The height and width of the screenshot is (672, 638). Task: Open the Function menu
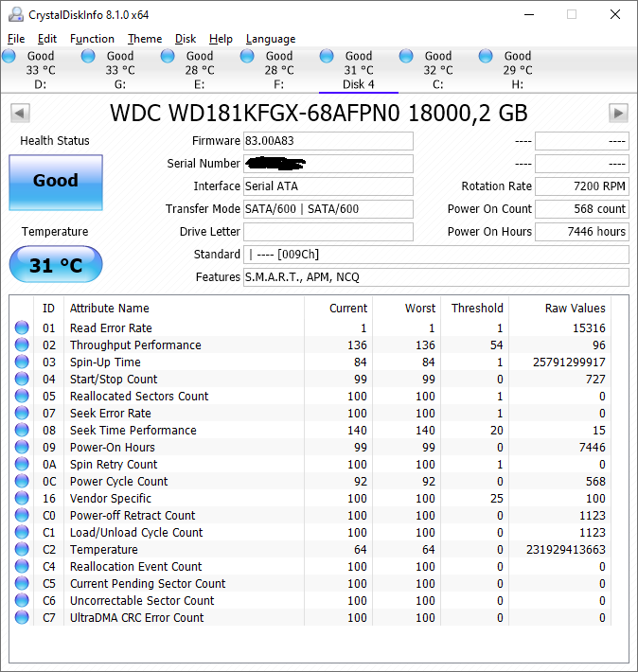[92, 39]
